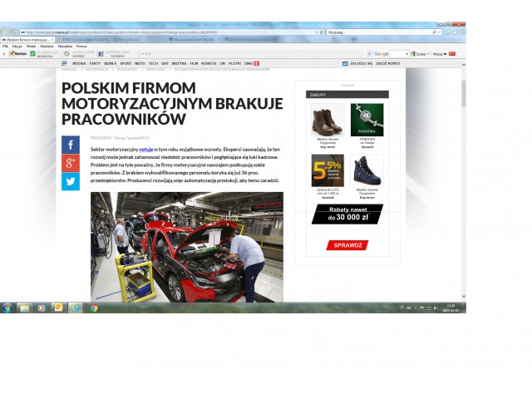The height and width of the screenshot is (399, 532).
Task: Go to the MOTO section
Action: coord(140,63)
